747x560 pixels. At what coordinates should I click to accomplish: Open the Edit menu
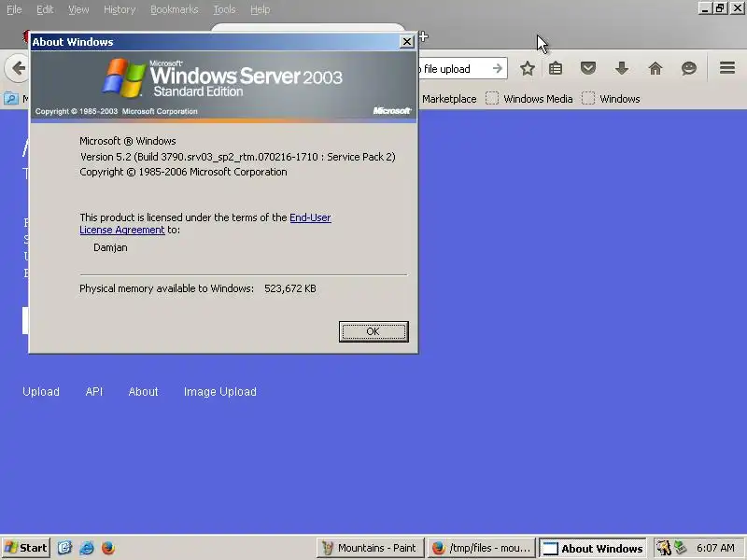(45, 9)
